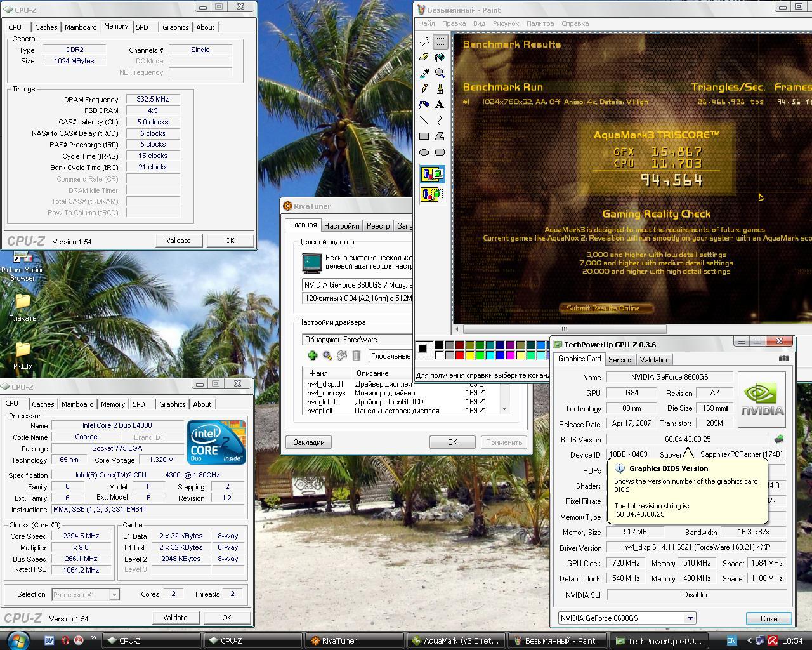Open the Mainboard tab in lower CPU-Z window
This screenshot has width=812, height=650.
[x=77, y=404]
